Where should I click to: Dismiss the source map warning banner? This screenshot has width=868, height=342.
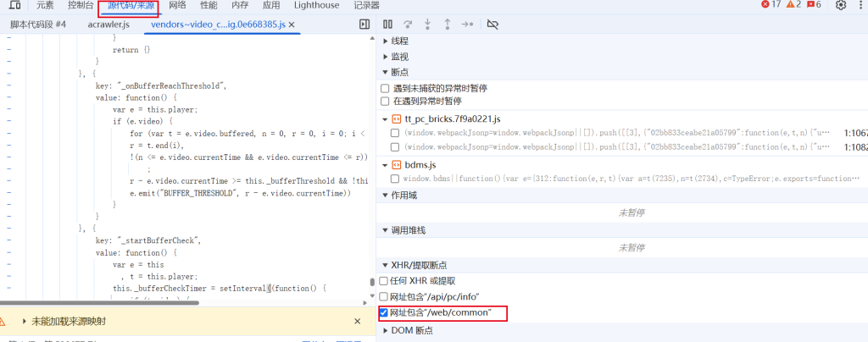click(x=357, y=322)
